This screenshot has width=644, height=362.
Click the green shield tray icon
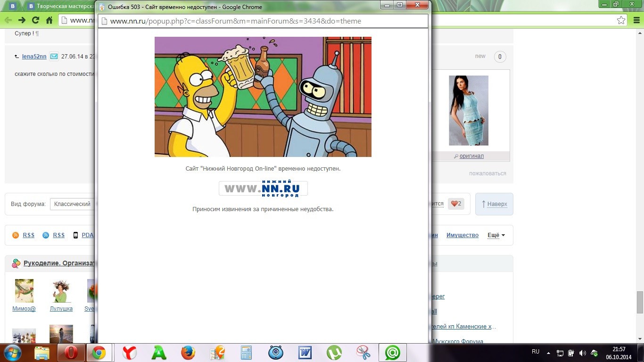pyautogui.click(x=594, y=353)
